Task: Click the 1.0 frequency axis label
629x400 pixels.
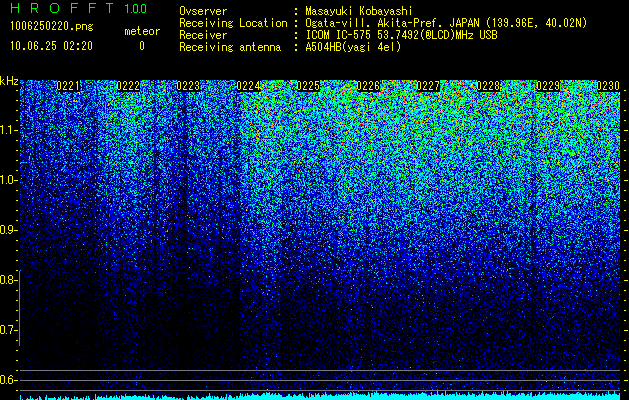Action: (9, 181)
